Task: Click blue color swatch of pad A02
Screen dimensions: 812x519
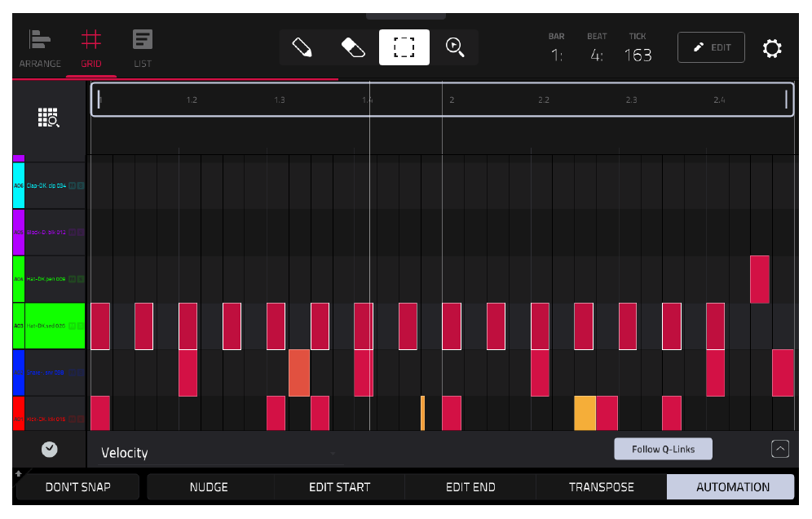Action: 19,372
